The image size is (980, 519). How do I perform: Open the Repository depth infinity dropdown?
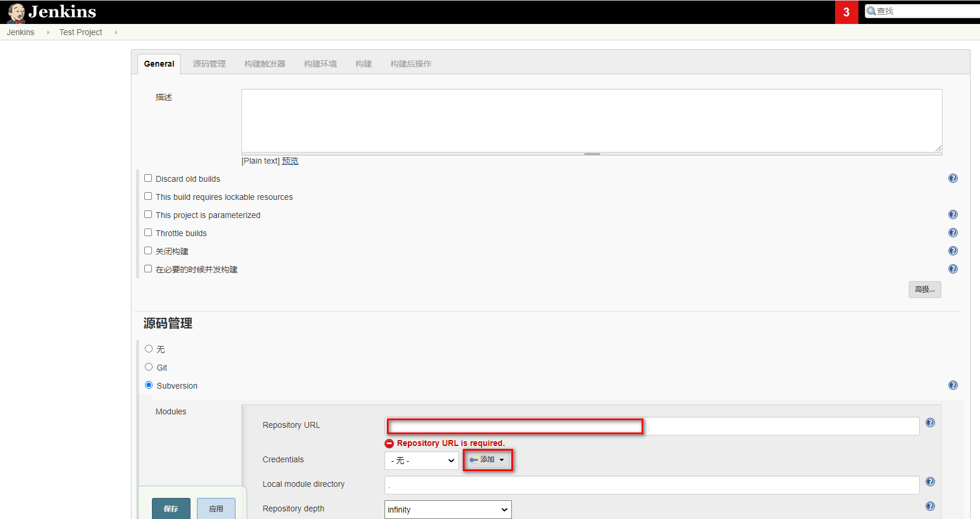[448, 510]
